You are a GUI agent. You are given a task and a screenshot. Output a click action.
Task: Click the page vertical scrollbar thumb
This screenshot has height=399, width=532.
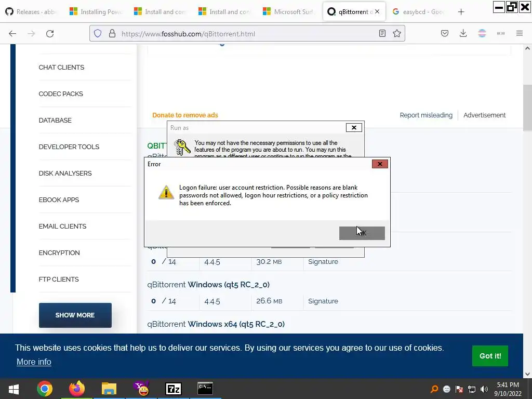click(527, 108)
